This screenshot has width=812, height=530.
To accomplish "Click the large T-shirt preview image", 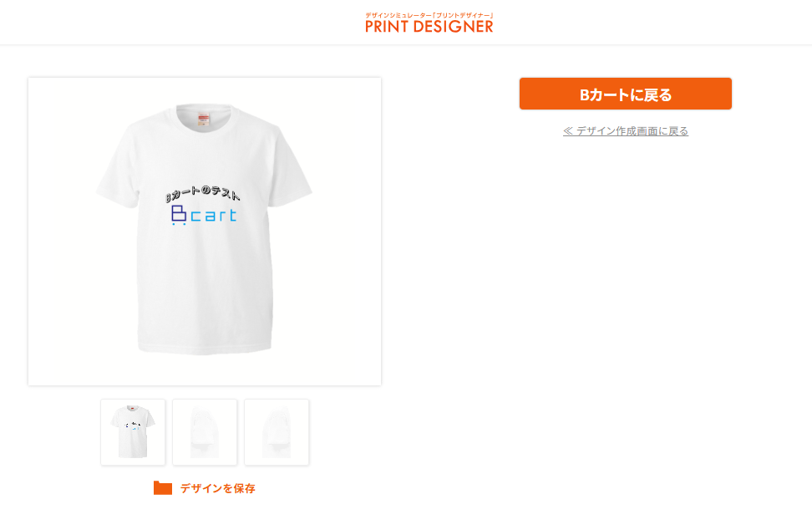I will (x=205, y=231).
